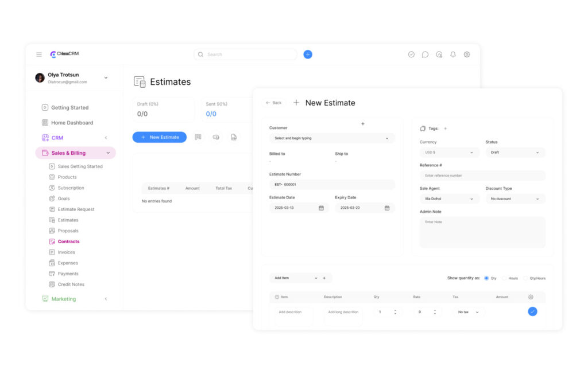Click the New Estimate button

[x=160, y=137]
